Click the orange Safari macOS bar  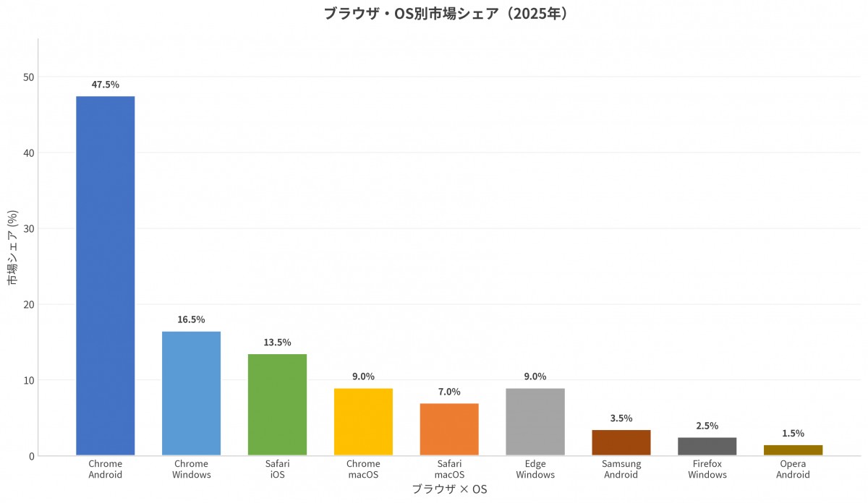click(x=449, y=429)
